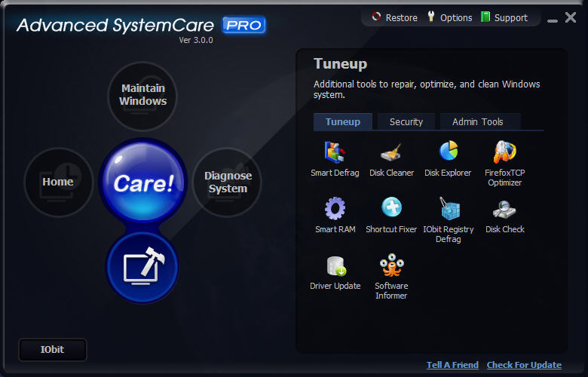Screen dimensions: 588x377
Task: Click the Options wrench icon
Action: pyautogui.click(x=431, y=17)
